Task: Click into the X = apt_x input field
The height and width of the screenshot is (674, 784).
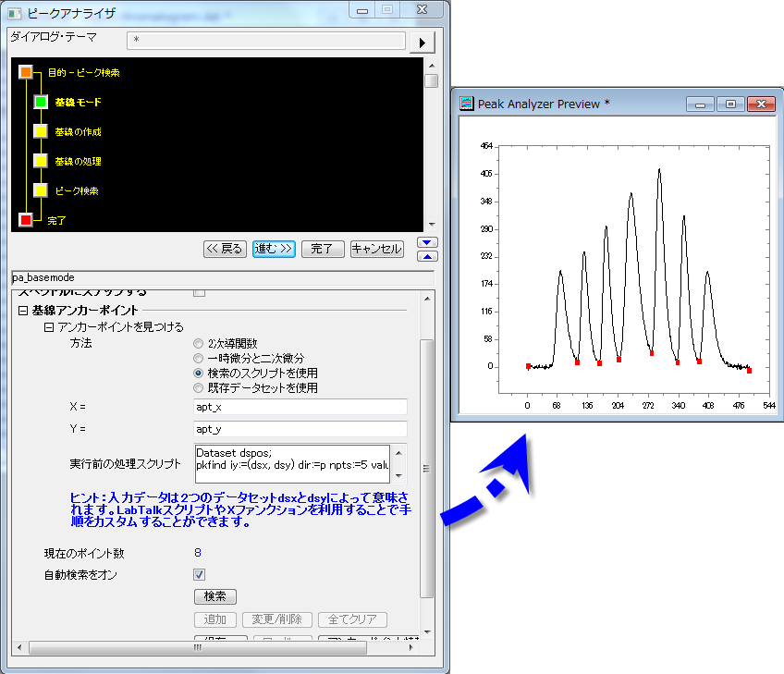Action: (300, 407)
